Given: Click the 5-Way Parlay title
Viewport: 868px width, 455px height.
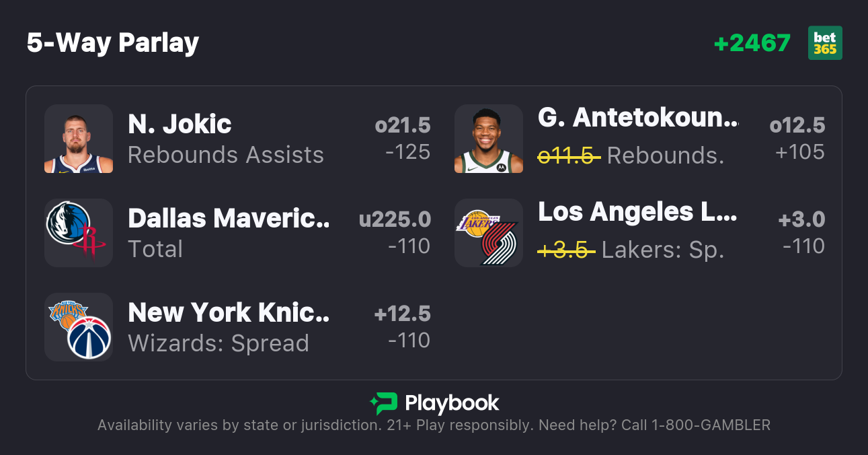Looking at the screenshot, I should [113, 43].
